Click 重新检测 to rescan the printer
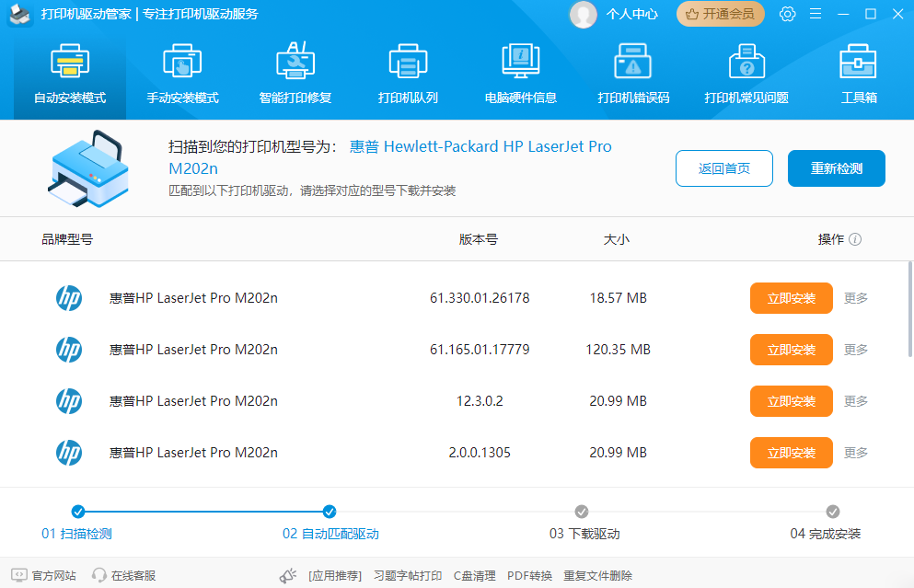The image size is (914, 588). [836, 168]
